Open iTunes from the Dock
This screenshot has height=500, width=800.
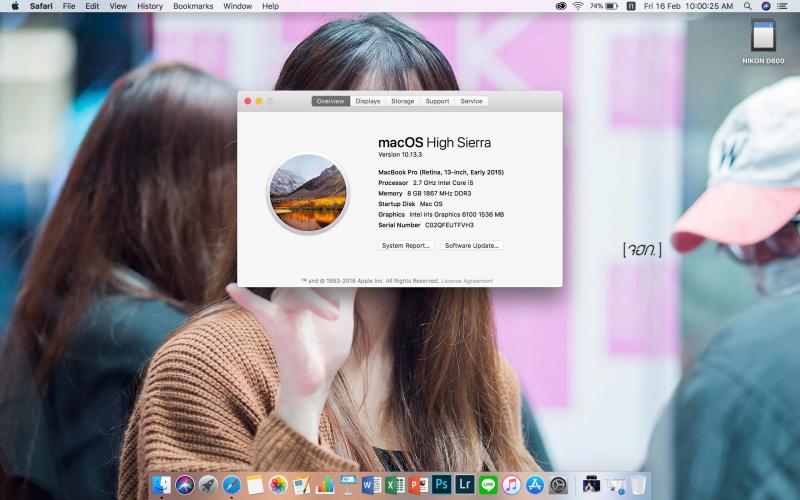511,484
